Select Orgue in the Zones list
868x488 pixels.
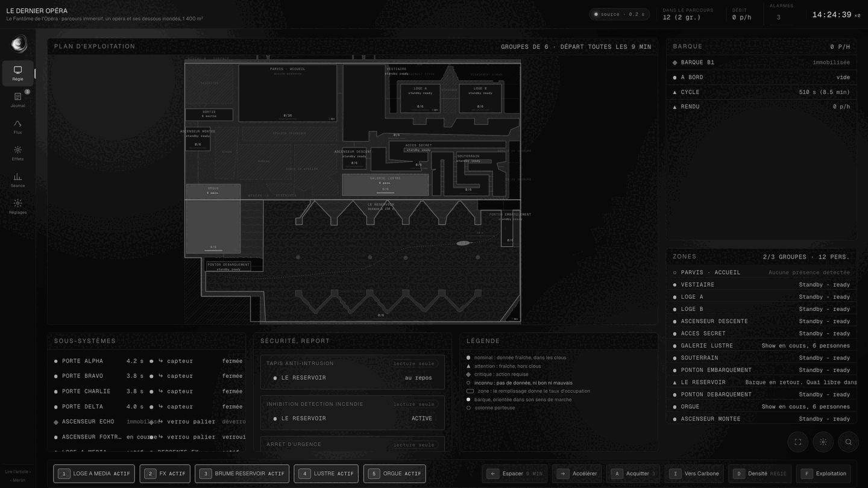point(761,407)
